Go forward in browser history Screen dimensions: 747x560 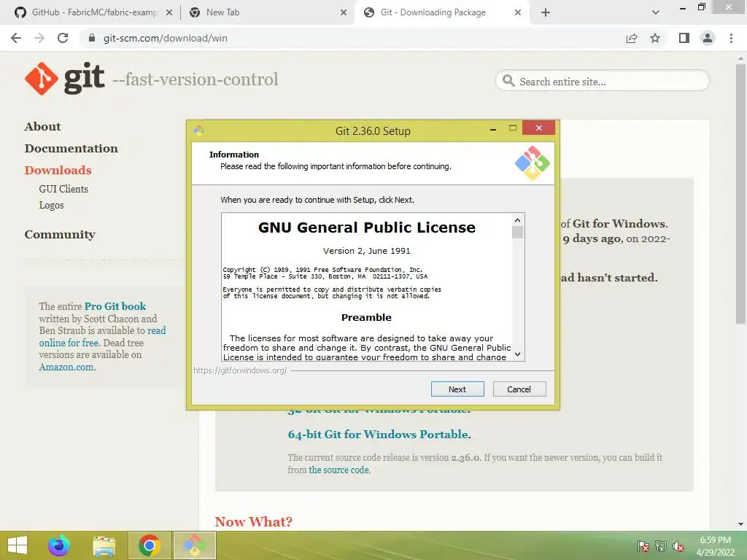click(x=39, y=38)
